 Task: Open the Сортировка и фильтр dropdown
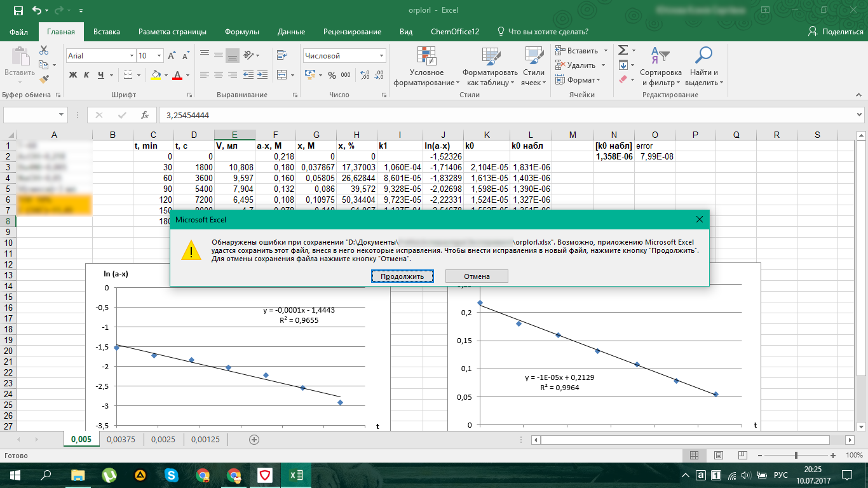click(x=660, y=67)
